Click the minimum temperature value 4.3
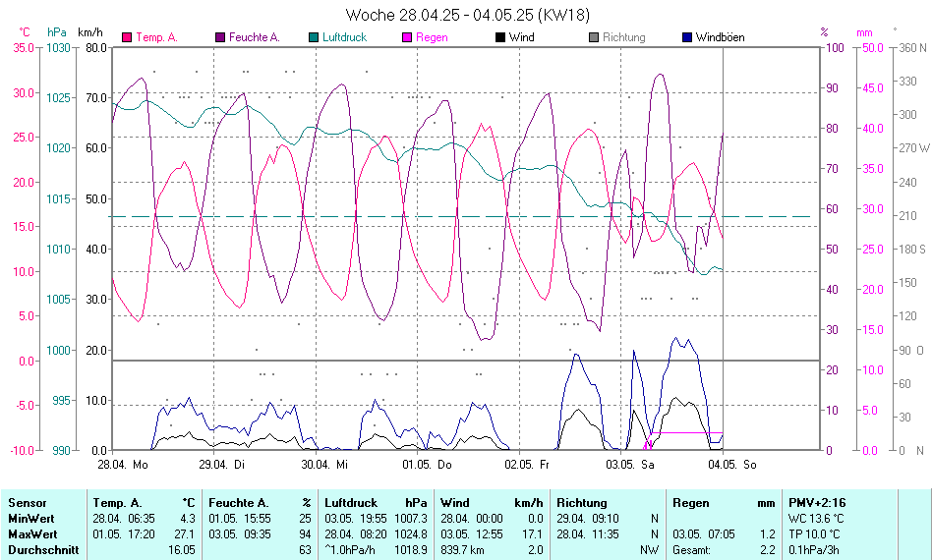The image size is (932, 560). 188,519
